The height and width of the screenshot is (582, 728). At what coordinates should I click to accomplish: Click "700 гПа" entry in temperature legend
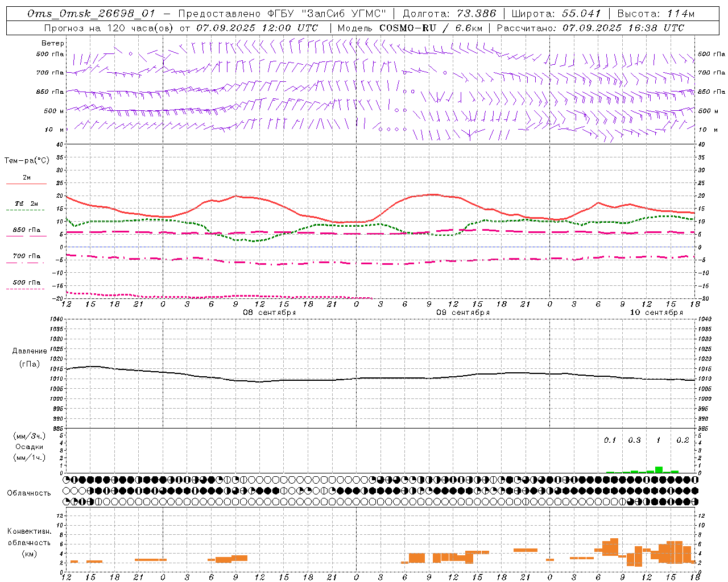(x=27, y=256)
